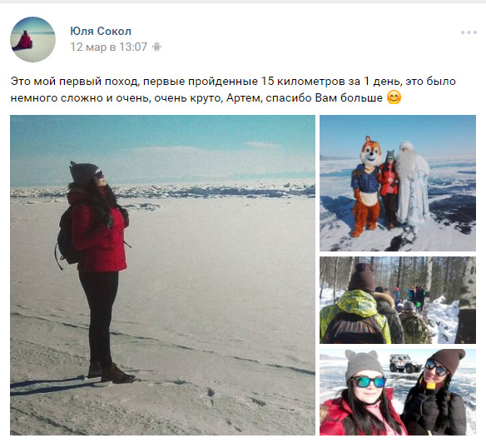Open the post options three-dots menu
Image resolution: width=486 pixels, height=448 pixels.
coord(469,32)
